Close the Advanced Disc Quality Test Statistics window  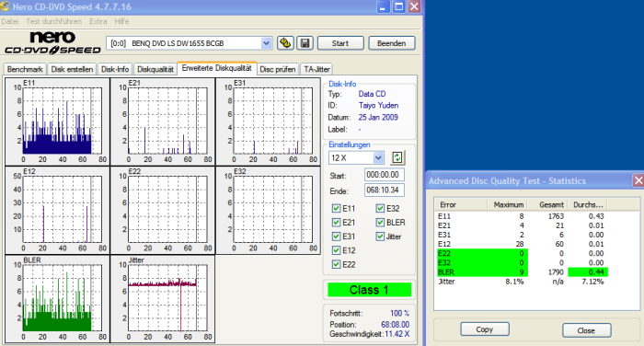click(x=638, y=180)
